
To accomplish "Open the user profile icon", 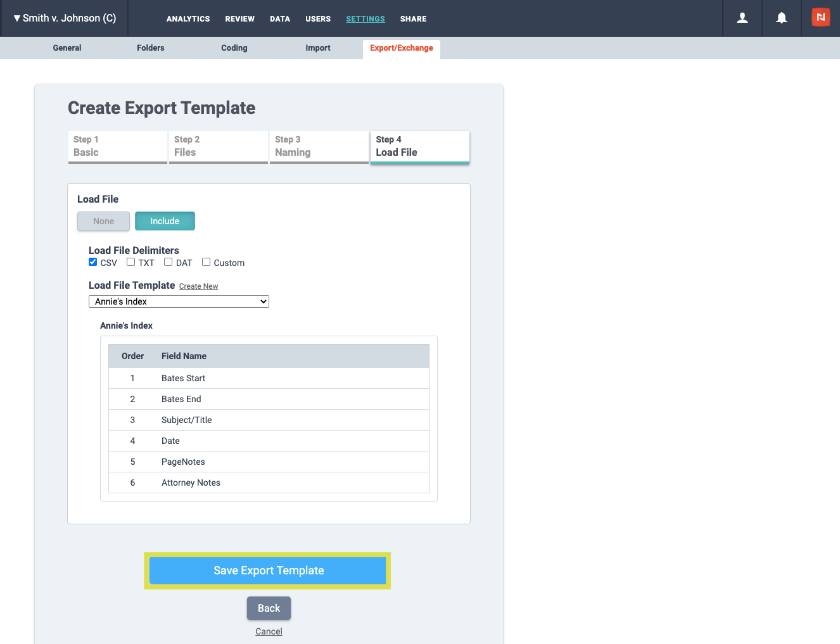I will 742,18.
